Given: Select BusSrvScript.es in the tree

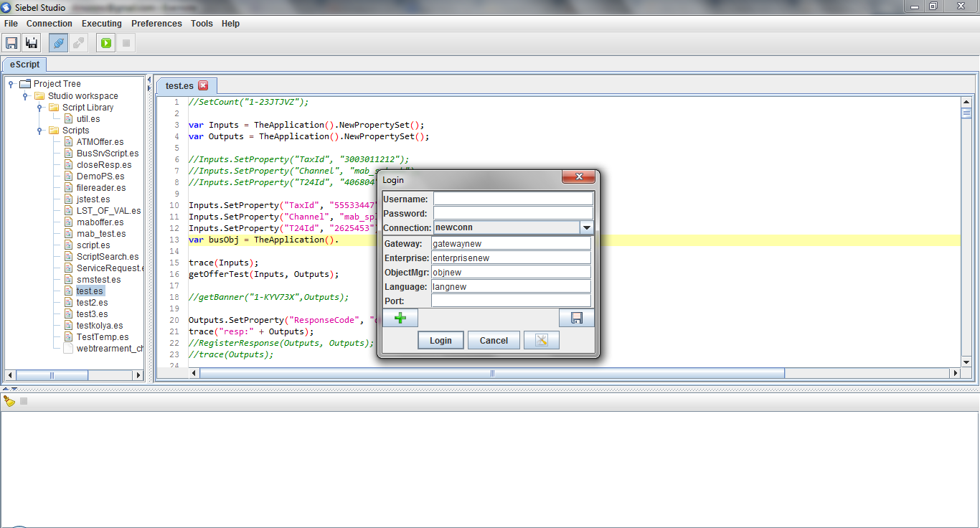Looking at the screenshot, I should pos(108,153).
